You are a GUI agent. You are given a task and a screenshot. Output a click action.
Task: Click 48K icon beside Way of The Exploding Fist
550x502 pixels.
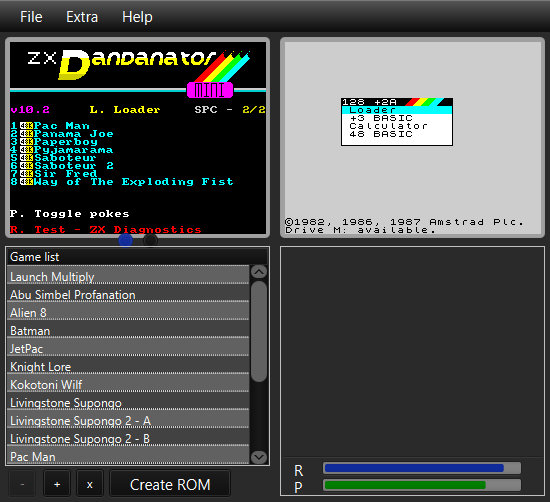point(26,181)
